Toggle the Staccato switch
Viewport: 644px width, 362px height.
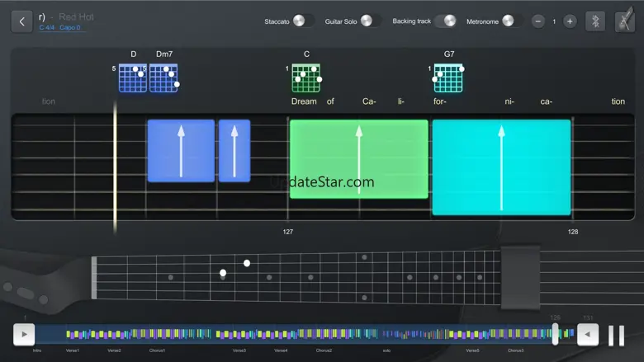(x=301, y=21)
